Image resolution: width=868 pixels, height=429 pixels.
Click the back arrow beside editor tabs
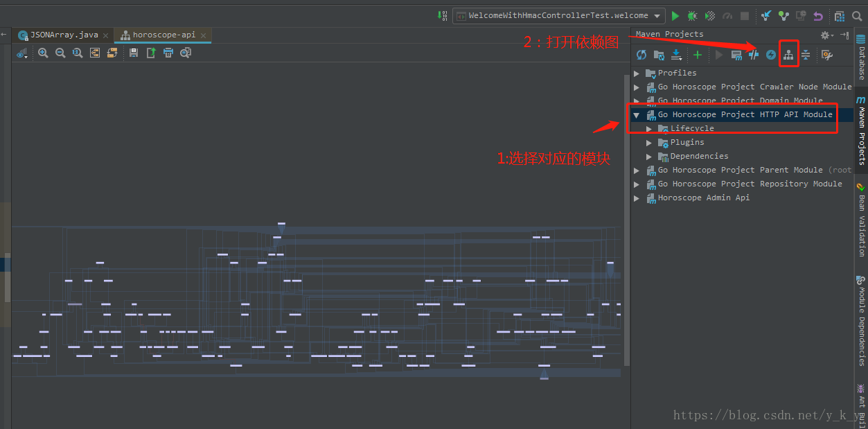[x=4, y=35]
